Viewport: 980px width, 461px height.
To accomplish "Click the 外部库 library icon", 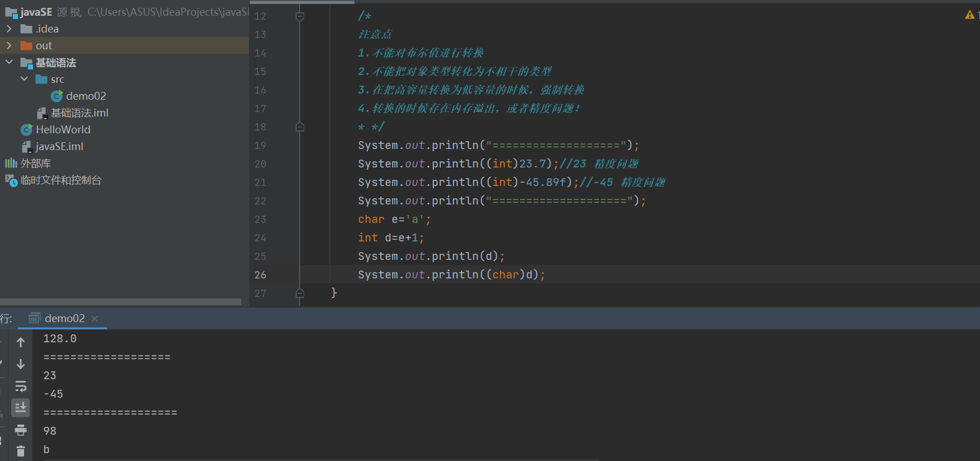I will coord(11,164).
